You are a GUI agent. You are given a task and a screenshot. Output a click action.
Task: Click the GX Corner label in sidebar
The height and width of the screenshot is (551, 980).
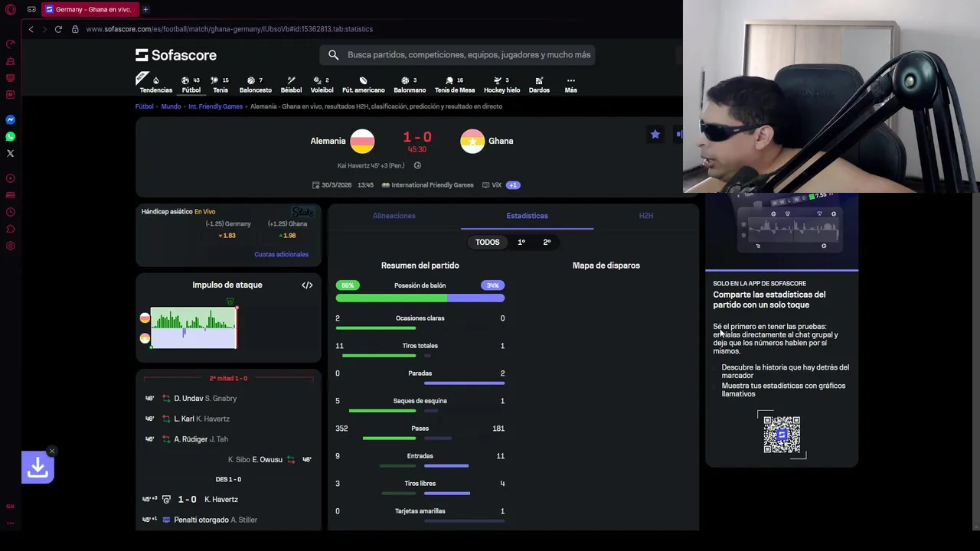click(x=11, y=506)
